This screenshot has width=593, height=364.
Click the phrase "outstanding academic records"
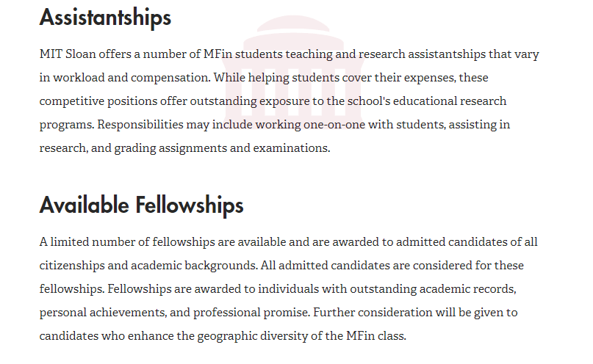tap(432, 289)
